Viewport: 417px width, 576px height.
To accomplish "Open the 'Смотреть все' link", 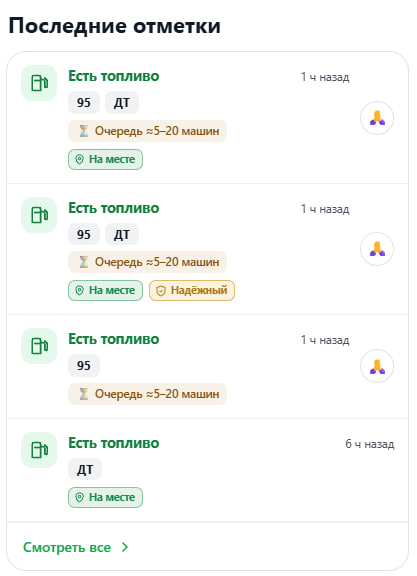I will tap(67, 547).
